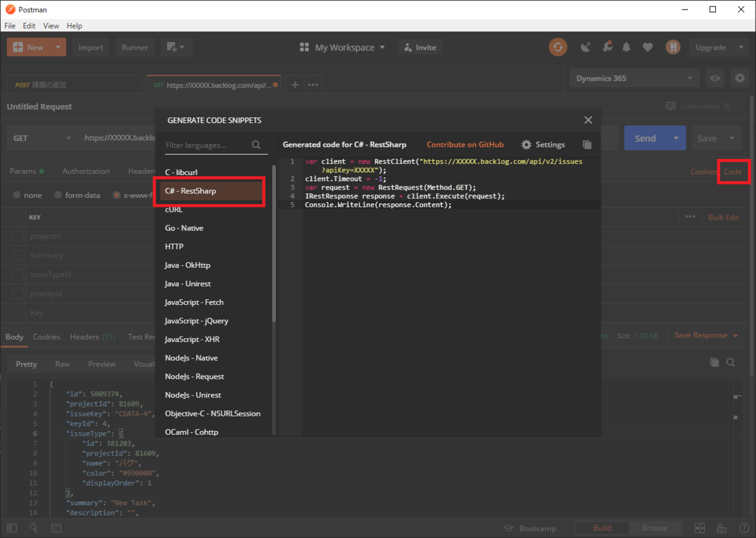Enable the projectId row checkbox
Viewport: 756px width, 538px height.
[18, 236]
